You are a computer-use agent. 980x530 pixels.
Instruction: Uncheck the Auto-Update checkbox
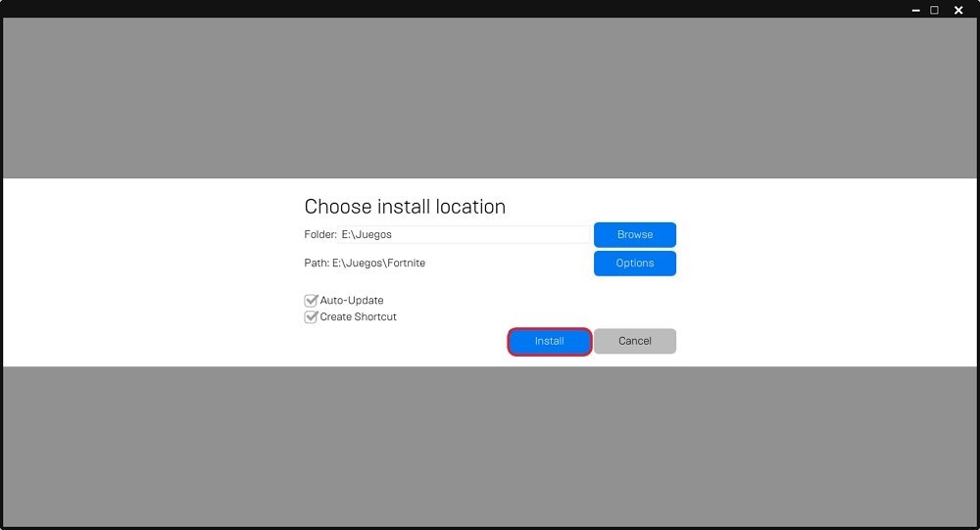tap(311, 301)
